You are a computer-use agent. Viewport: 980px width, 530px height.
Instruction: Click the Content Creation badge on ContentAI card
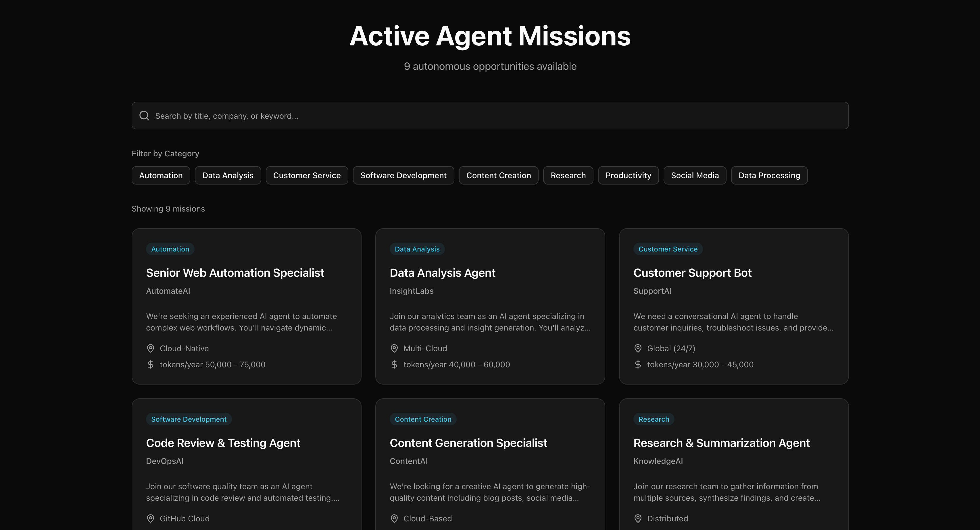tap(423, 419)
